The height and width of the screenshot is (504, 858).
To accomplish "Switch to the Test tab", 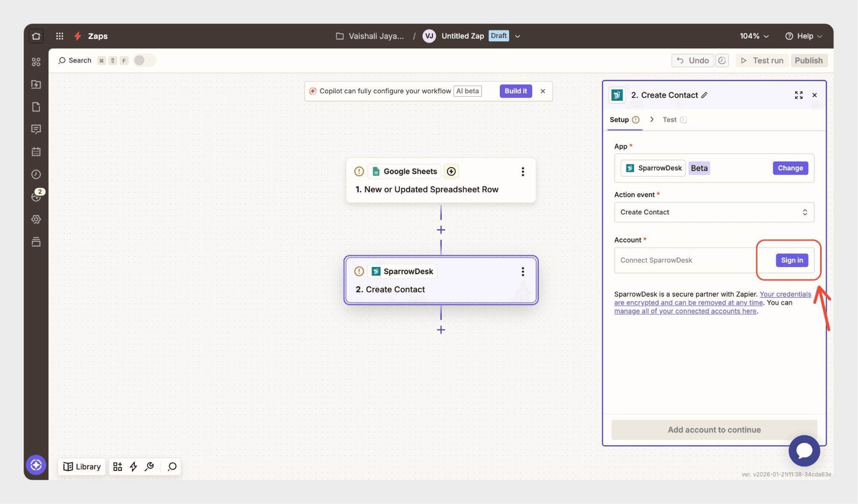I will 669,120.
